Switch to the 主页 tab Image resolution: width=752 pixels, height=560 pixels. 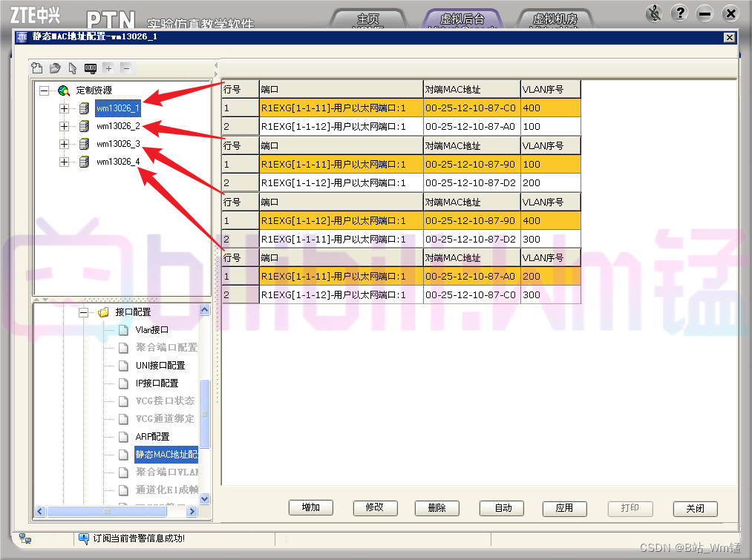pyautogui.click(x=369, y=20)
